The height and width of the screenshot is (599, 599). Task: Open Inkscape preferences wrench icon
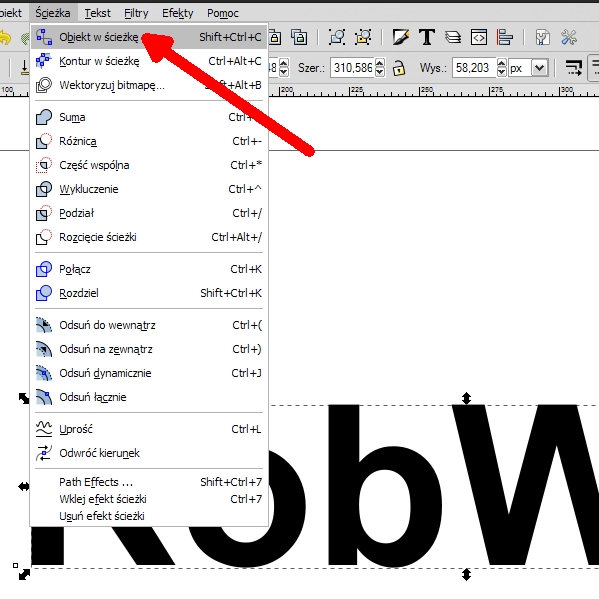pos(568,37)
